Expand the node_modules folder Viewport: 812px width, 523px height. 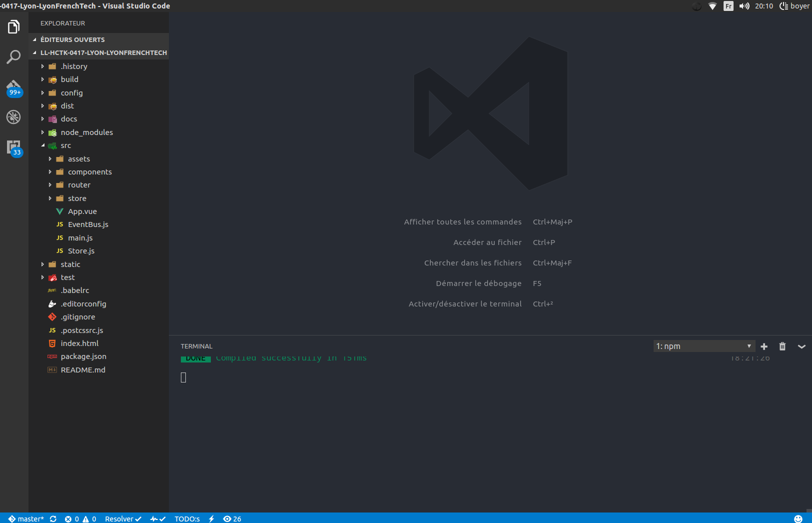(98, 132)
